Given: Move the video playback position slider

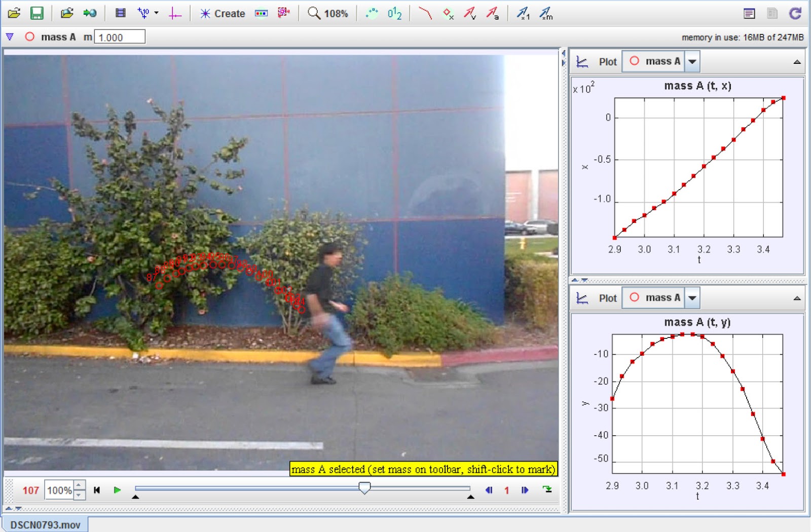Looking at the screenshot, I should (365, 488).
